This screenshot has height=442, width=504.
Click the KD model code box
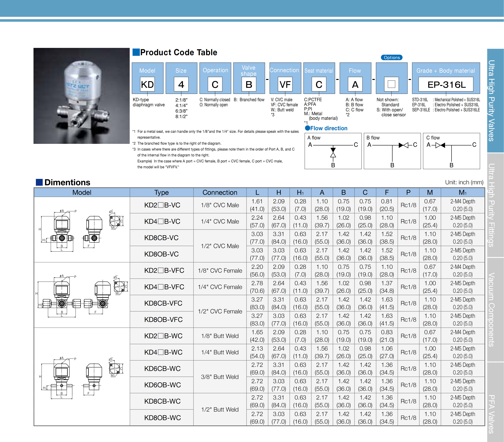(147, 84)
